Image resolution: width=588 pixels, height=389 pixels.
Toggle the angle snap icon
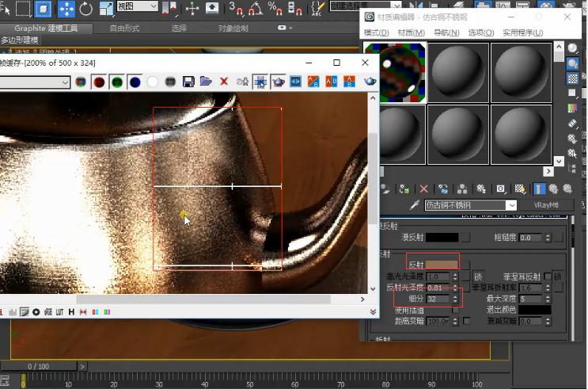(256, 8)
